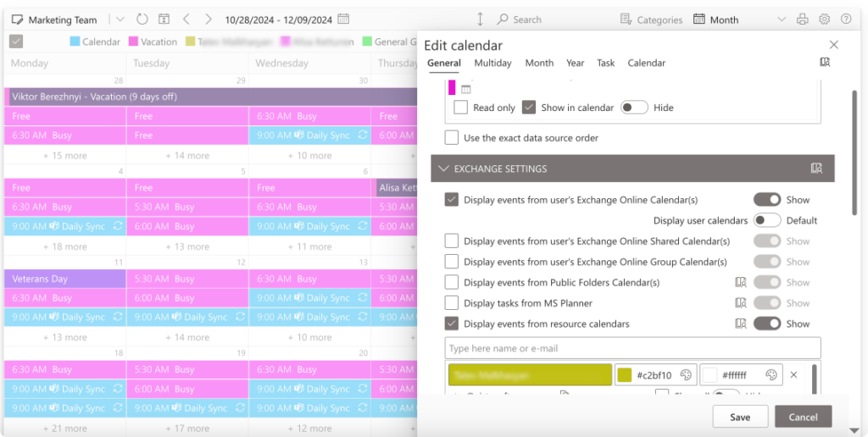This screenshot has height=437, width=868.
Task: Toggle the 'Display user calendars' switch
Action: 766,220
